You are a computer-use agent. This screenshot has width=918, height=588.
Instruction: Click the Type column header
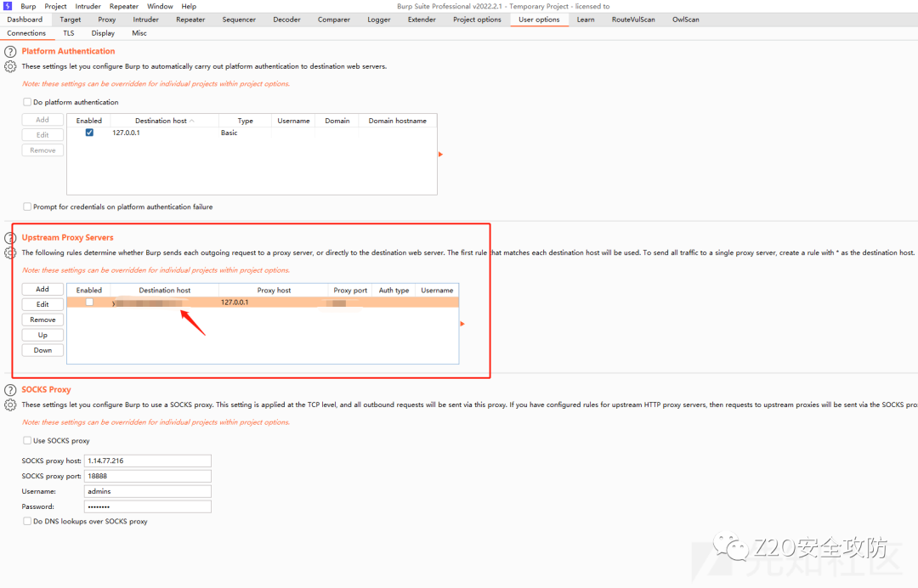(x=246, y=121)
